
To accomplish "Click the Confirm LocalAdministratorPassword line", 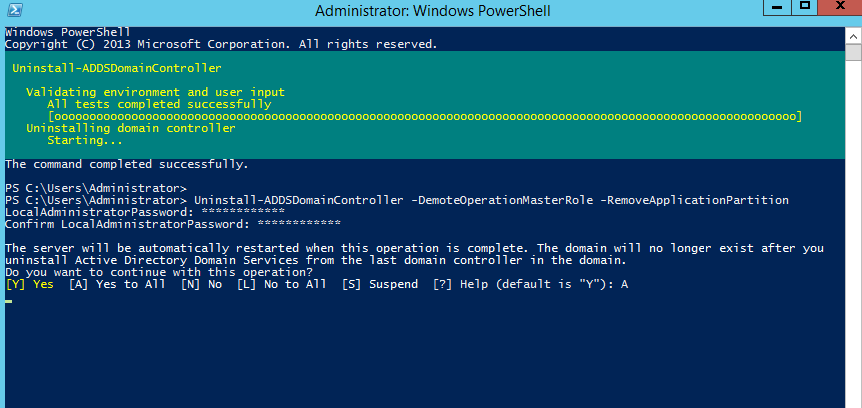I will 173,224.
